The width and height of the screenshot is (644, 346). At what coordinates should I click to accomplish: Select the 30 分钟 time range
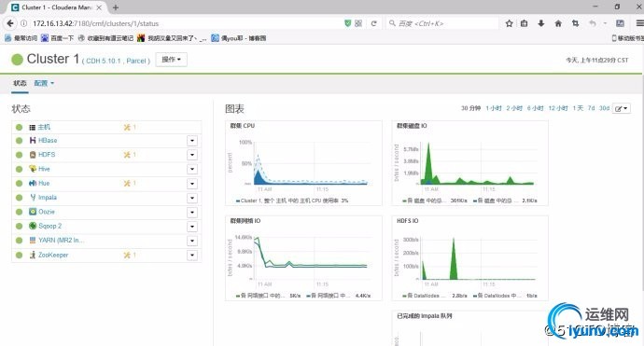click(x=470, y=108)
